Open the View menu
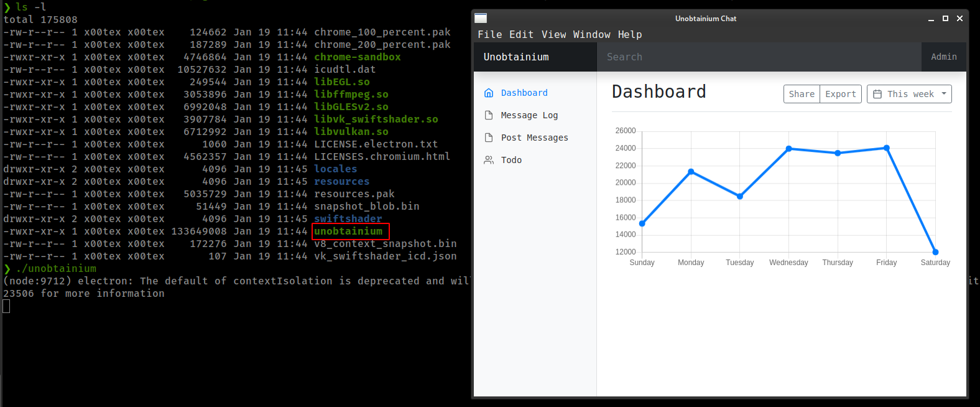The height and width of the screenshot is (407, 980). [x=553, y=35]
